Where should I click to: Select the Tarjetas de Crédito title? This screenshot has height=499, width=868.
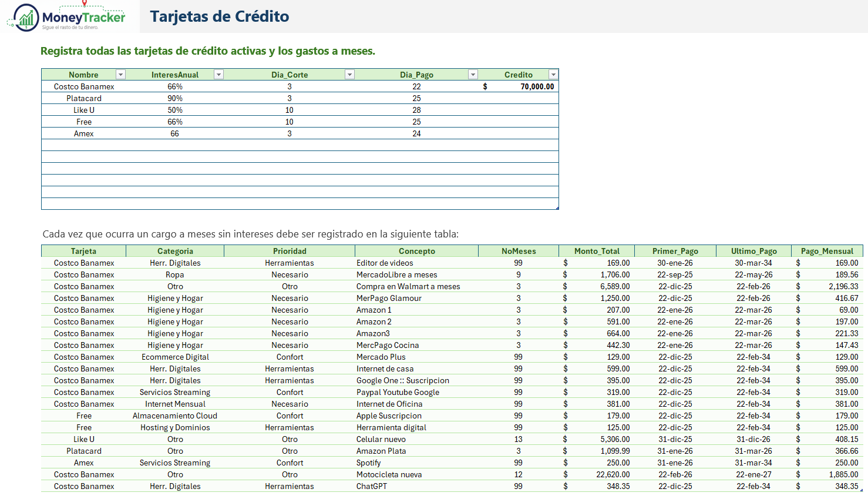pyautogui.click(x=219, y=16)
